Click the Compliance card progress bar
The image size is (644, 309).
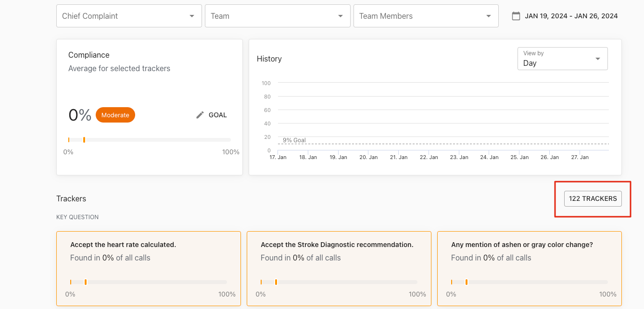(149, 140)
